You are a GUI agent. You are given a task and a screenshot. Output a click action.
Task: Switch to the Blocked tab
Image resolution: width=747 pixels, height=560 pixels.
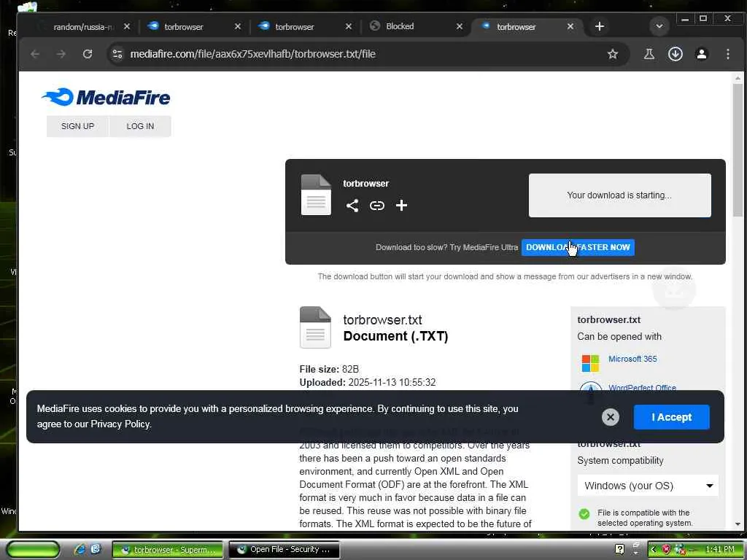click(x=400, y=26)
